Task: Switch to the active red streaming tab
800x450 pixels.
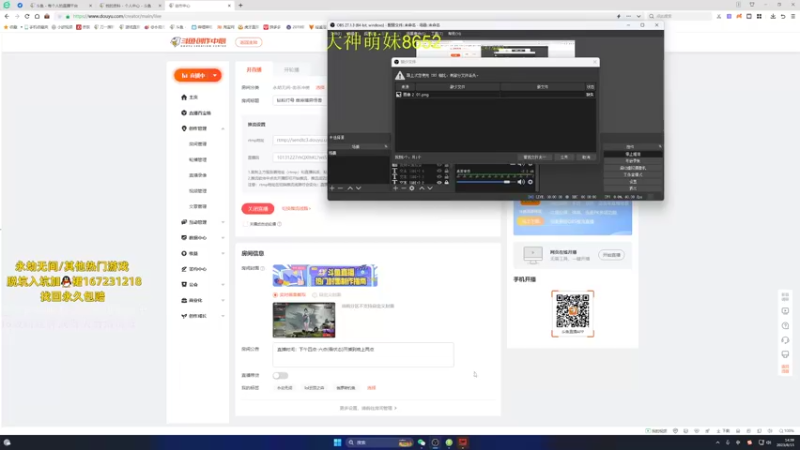Action: tap(254, 69)
